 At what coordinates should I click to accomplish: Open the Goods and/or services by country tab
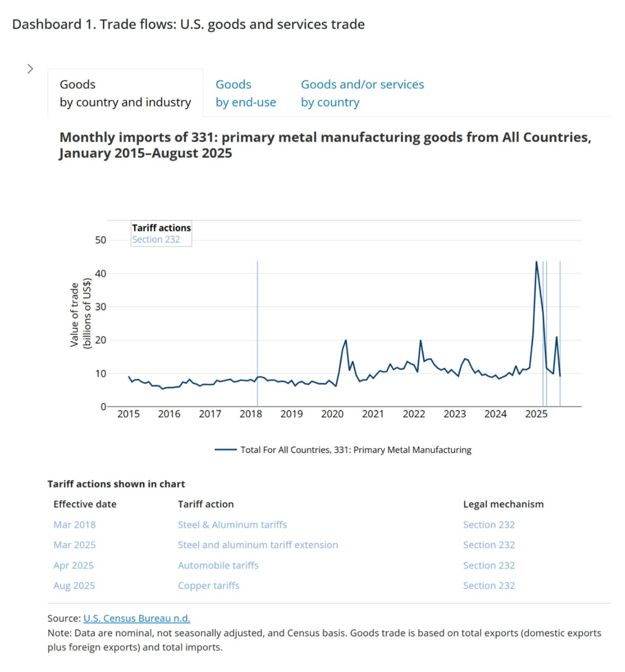(x=362, y=93)
